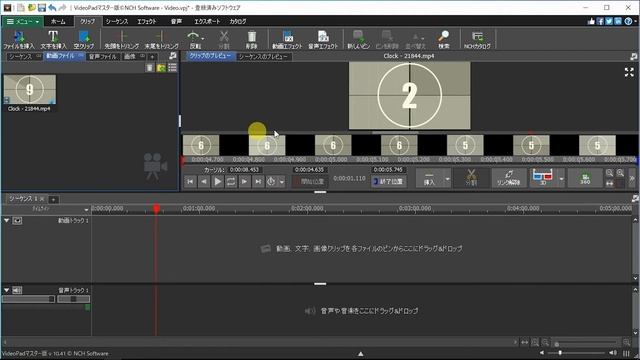Click the Search (検索) magnifier icon

click(x=444, y=40)
